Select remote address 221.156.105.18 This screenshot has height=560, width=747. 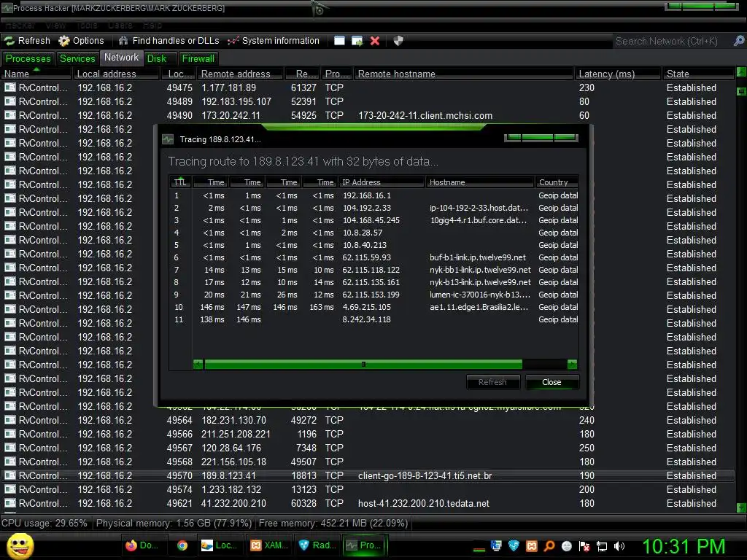point(233,462)
